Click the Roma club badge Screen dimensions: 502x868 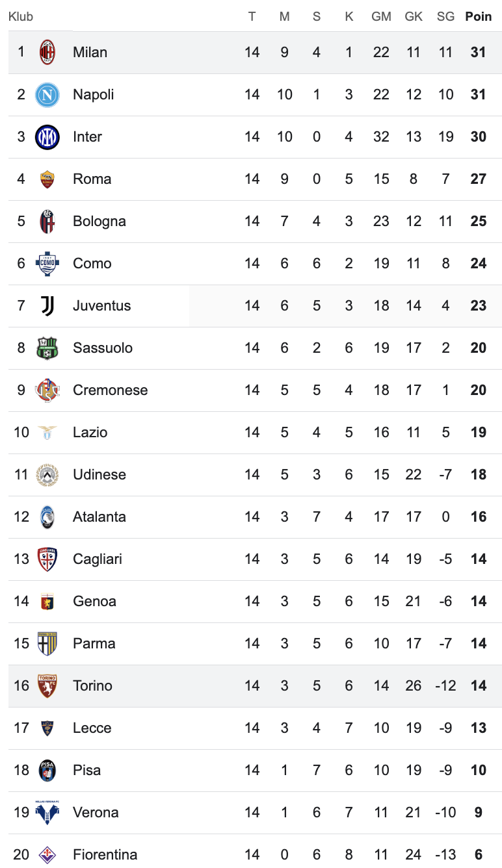[x=47, y=179]
